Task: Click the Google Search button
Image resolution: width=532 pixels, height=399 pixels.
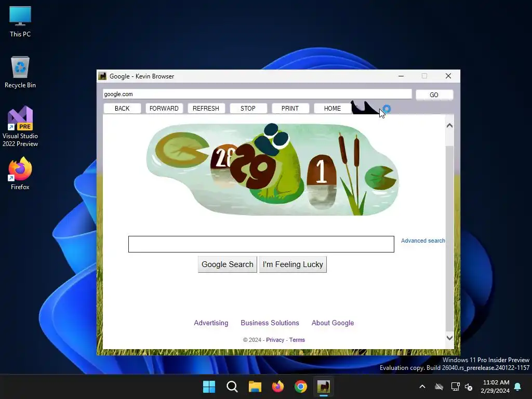Action: pos(228,264)
